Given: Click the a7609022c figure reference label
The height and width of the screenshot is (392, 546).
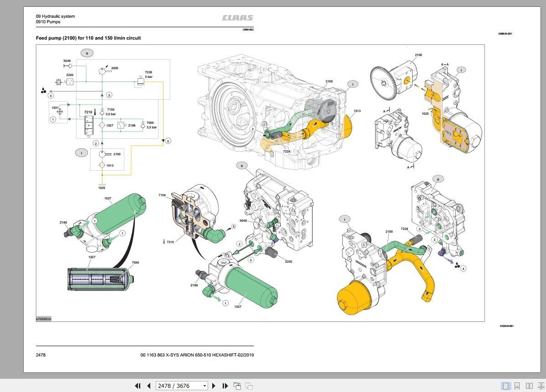Looking at the screenshot, I should click(x=44, y=319).
